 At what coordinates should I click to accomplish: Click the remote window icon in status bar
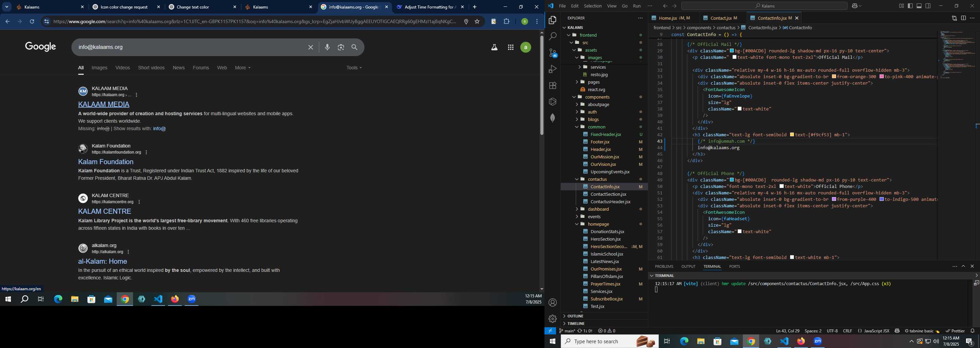[x=550, y=331]
